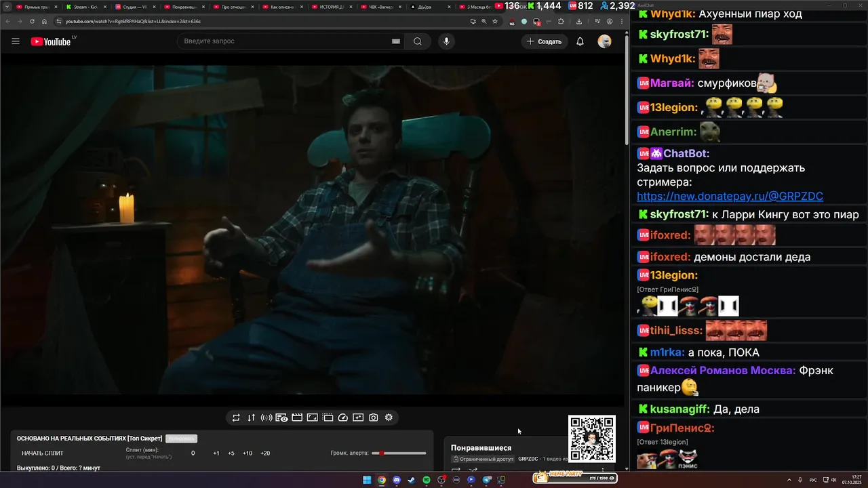Open Spotify from the taskbar
868x488 pixels.
(427, 480)
